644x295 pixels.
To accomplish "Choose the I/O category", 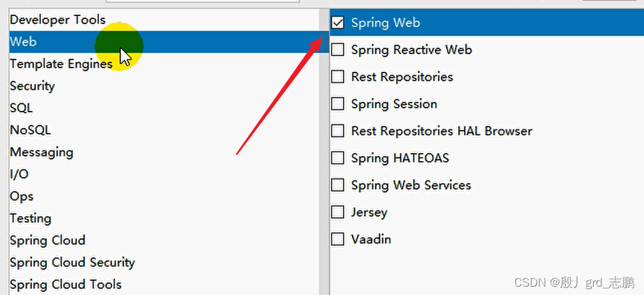I will 164,174.
